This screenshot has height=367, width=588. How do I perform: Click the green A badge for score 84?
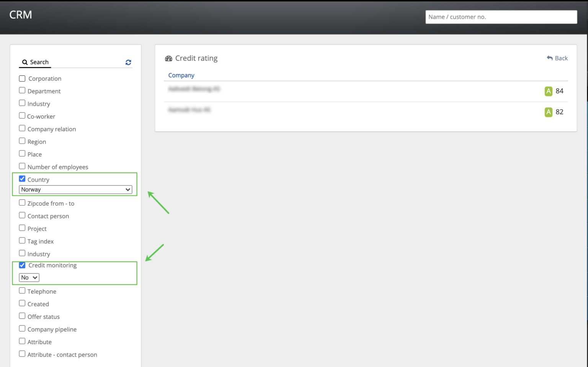tap(548, 91)
